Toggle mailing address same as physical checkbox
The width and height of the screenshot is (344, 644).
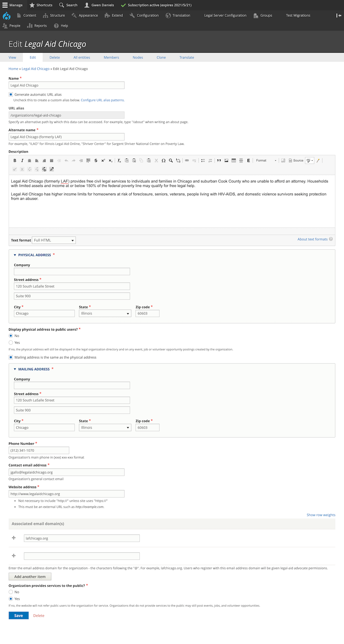point(11,357)
